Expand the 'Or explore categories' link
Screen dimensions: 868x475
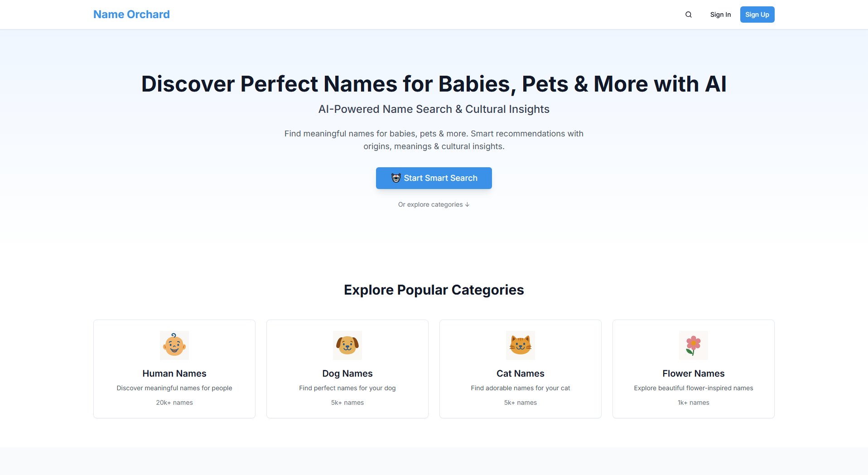point(434,204)
